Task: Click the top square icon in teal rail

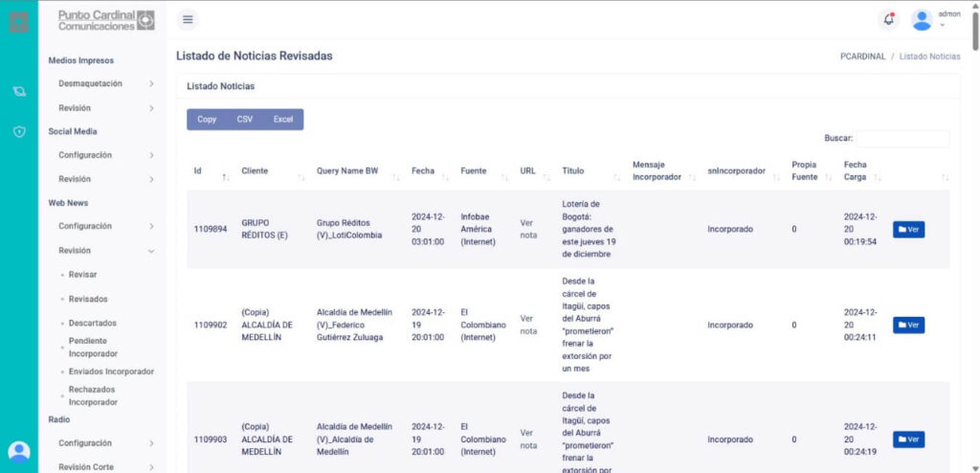Action: click(x=19, y=22)
